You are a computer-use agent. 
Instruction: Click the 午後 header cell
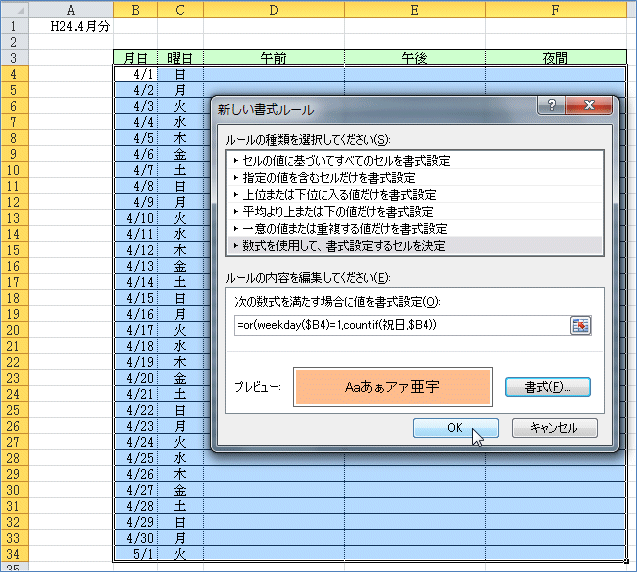[x=414, y=58]
